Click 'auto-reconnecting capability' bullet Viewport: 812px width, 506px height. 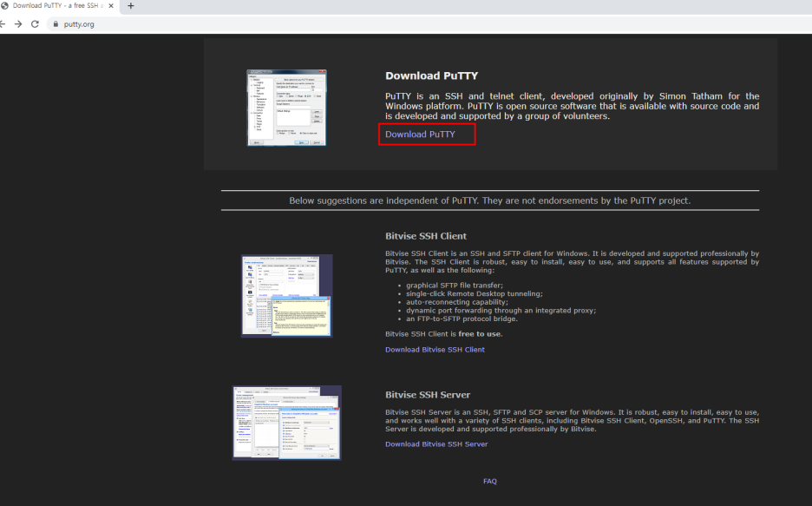pyautogui.click(x=457, y=302)
